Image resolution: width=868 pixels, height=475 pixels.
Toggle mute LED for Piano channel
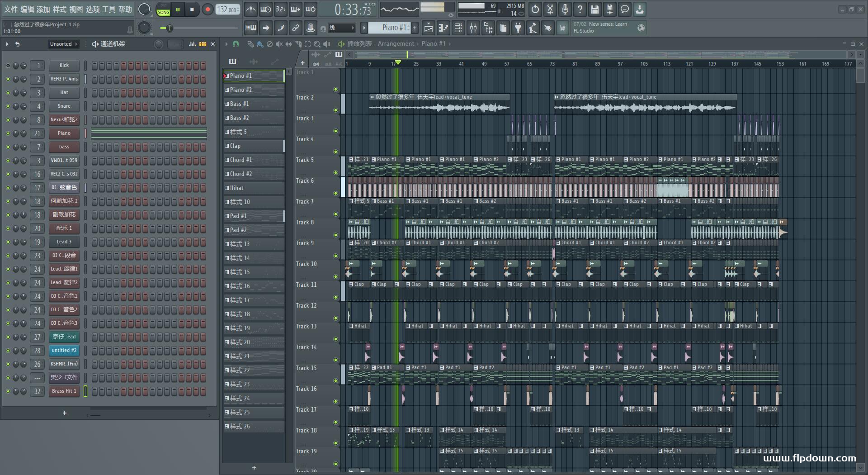[8, 133]
